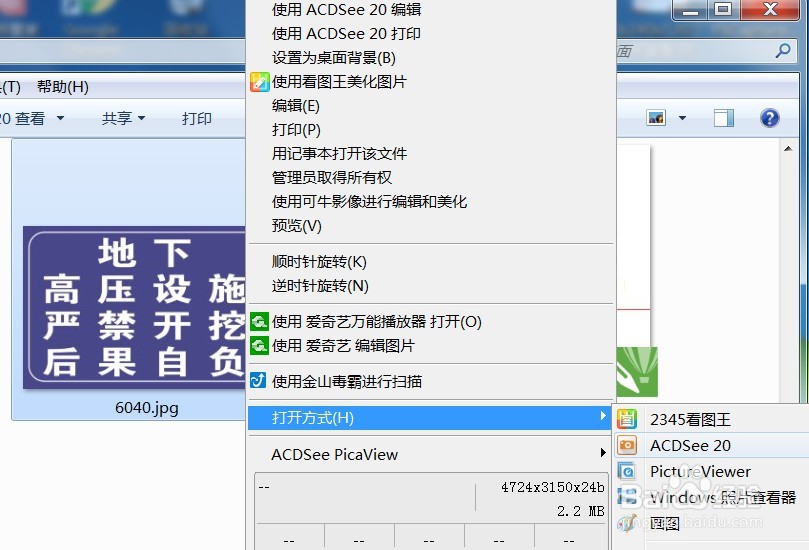Click 金山毒霸 scan icon in menu
Viewport: 809px width, 550px height.
258,381
